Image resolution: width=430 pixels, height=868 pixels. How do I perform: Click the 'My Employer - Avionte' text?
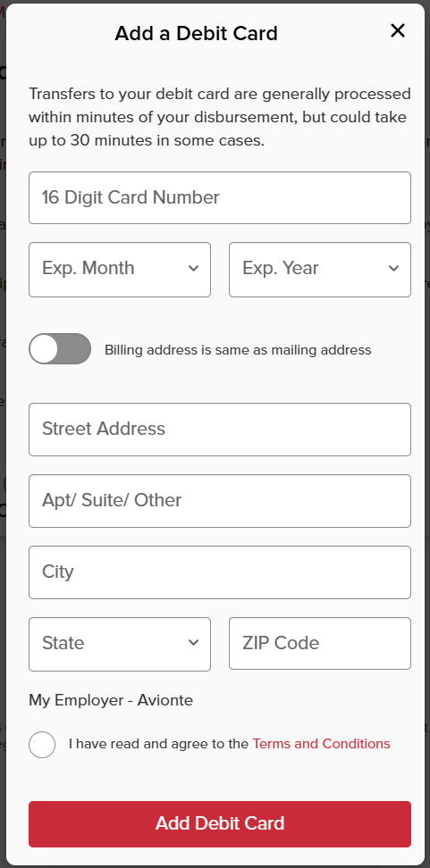click(111, 700)
